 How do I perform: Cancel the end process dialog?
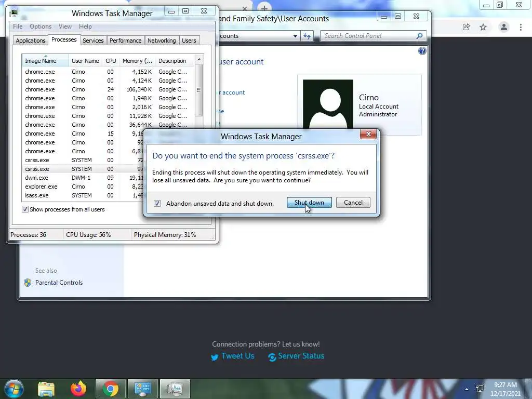pos(353,203)
